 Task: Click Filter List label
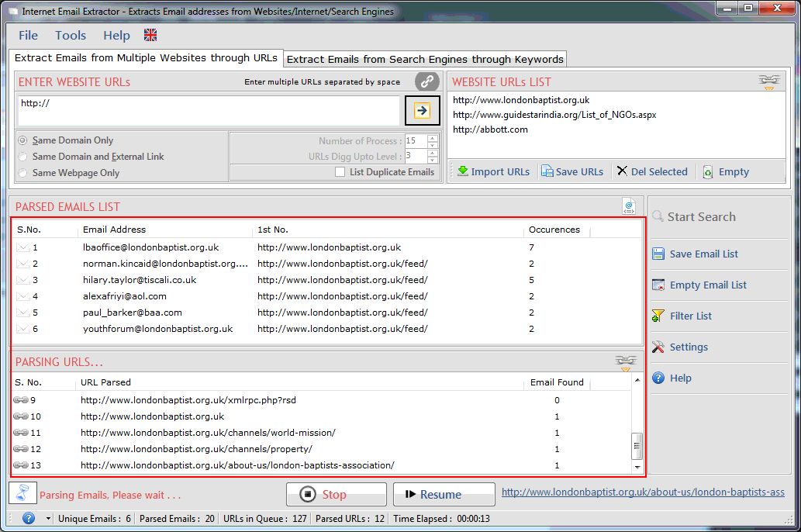691,316
